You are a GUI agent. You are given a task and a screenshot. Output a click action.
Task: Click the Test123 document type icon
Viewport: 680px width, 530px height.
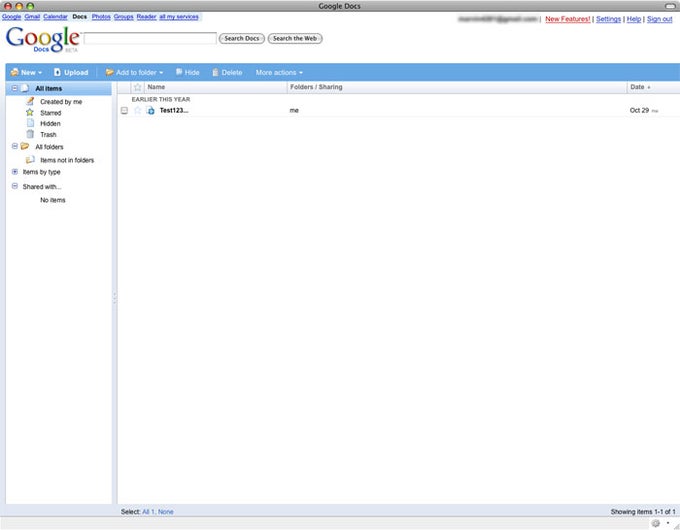click(x=150, y=111)
